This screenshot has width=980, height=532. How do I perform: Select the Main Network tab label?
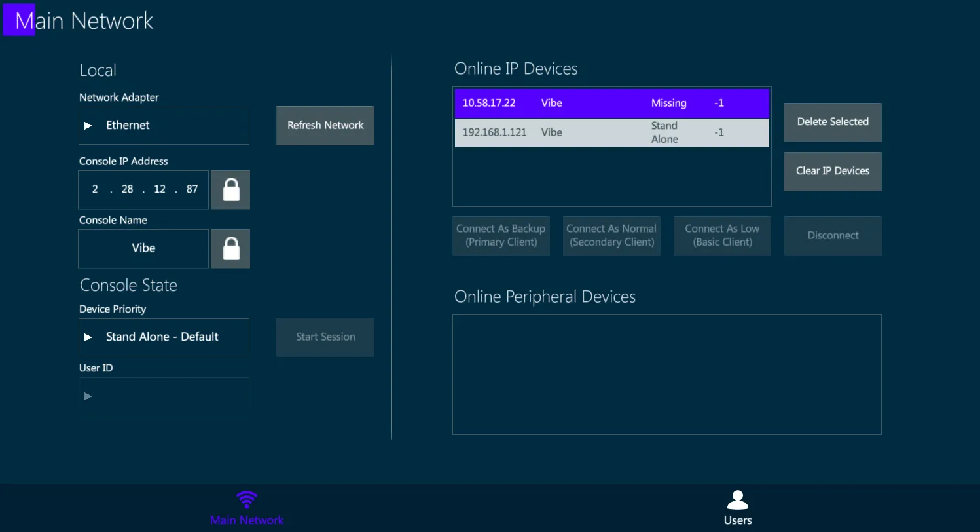[x=247, y=520]
